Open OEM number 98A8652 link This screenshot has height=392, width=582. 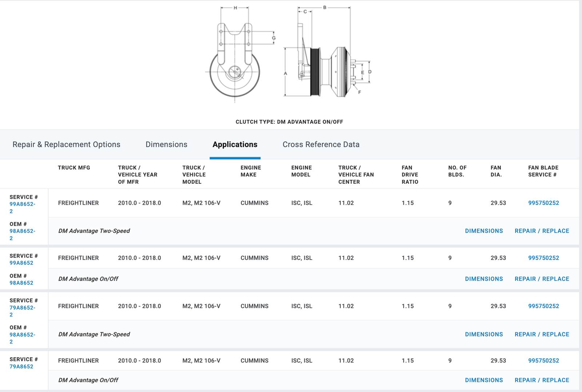21,283
